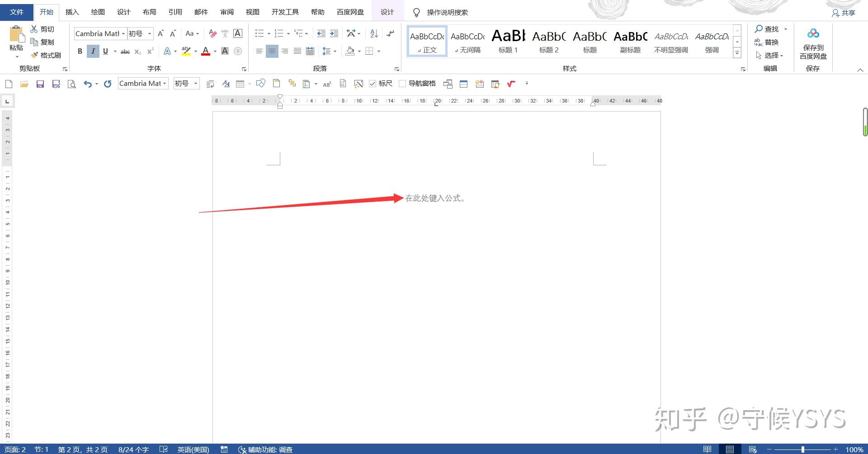Open the Font dialog launcher

point(244,69)
